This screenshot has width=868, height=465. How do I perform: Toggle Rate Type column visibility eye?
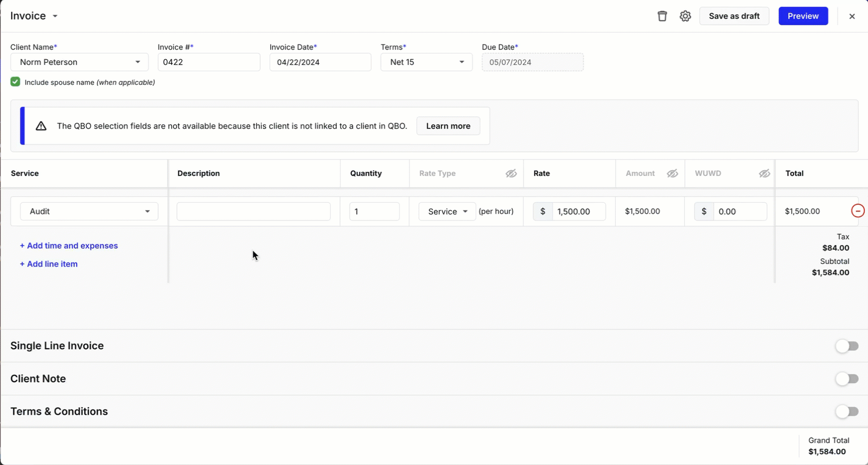[x=511, y=174]
